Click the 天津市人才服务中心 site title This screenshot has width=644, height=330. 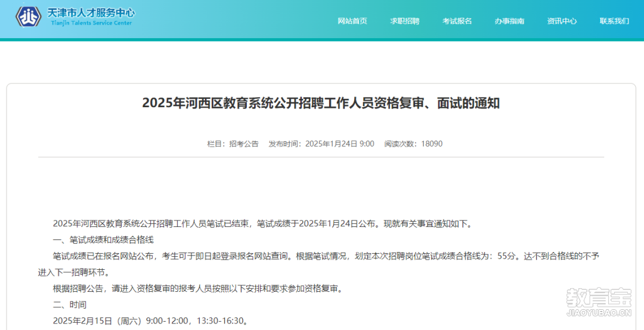pyautogui.click(x=91, y=13)
